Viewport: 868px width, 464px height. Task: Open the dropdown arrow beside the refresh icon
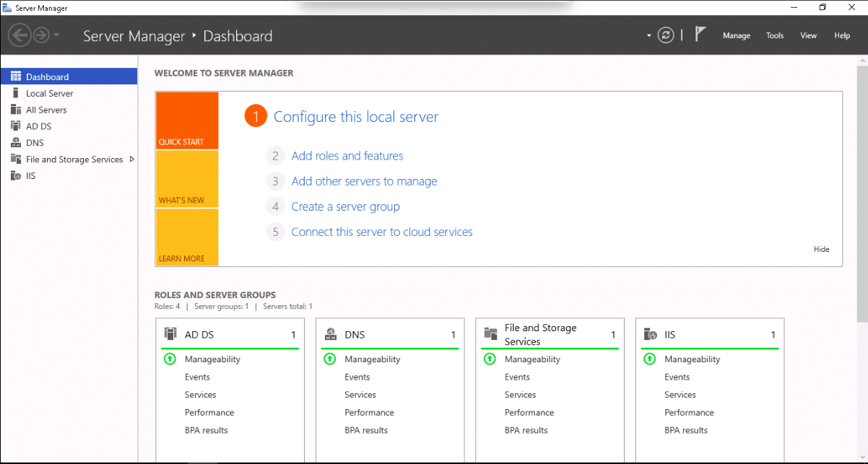click(x=648, y=35)
